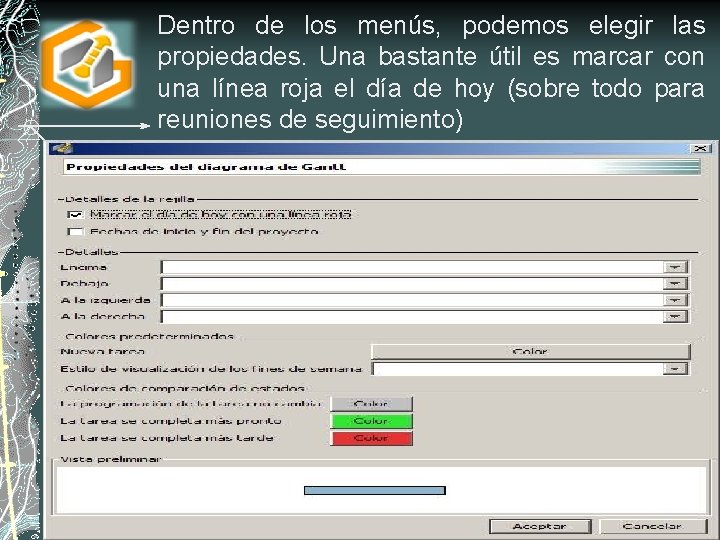Image resolution: width=720 pixels, height=540 pixels.
Task: Expand the 'A la izquierda' dropdown
Action: (675, 300)
